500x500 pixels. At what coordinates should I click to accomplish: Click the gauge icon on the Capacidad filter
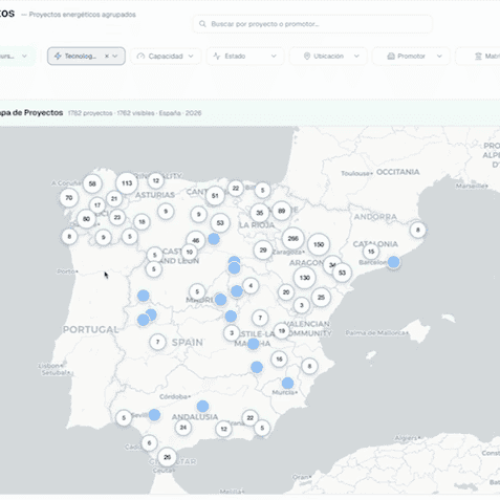point(141,56)
